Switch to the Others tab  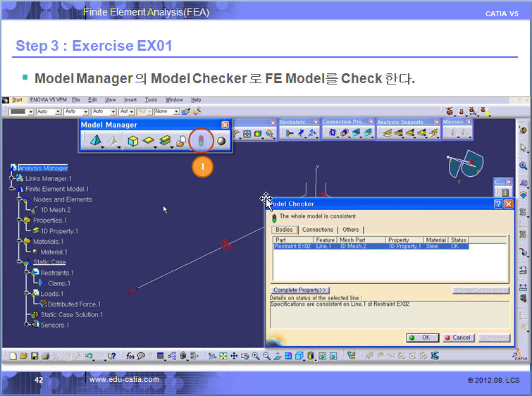350,230
